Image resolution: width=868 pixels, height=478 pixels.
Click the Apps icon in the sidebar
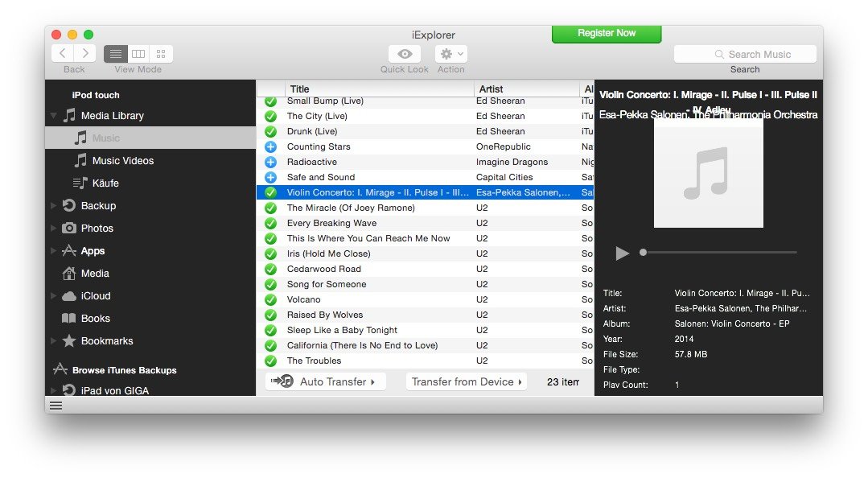tap(69, 250)
